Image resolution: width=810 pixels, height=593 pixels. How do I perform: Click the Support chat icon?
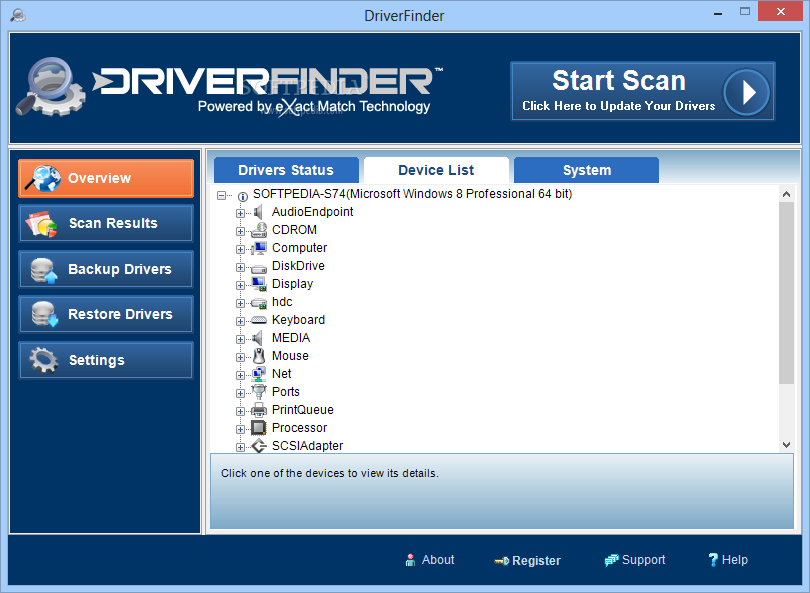(611, 560)
